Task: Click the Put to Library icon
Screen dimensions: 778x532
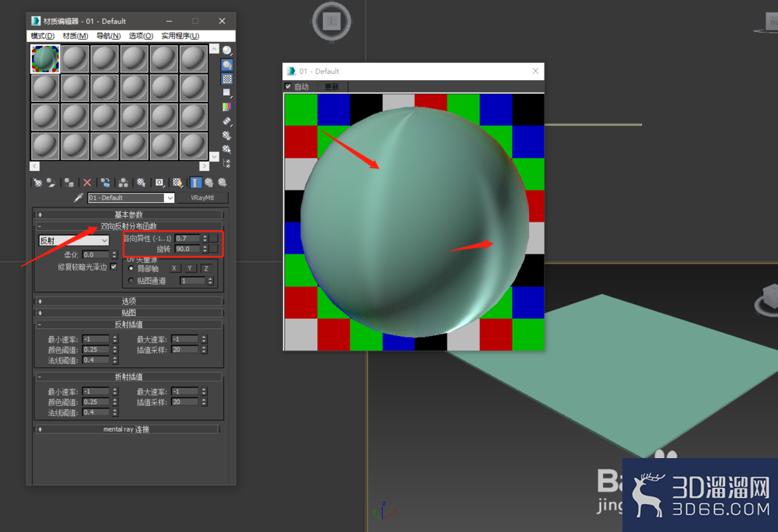Action: (x=141, y=183)
